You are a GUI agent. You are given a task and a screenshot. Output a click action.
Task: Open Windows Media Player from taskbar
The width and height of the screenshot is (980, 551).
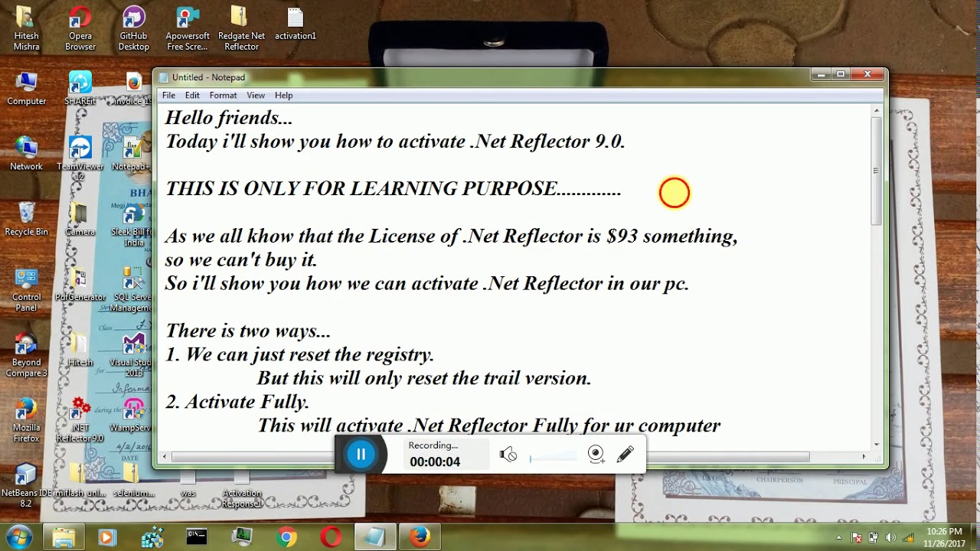point(108,537)
